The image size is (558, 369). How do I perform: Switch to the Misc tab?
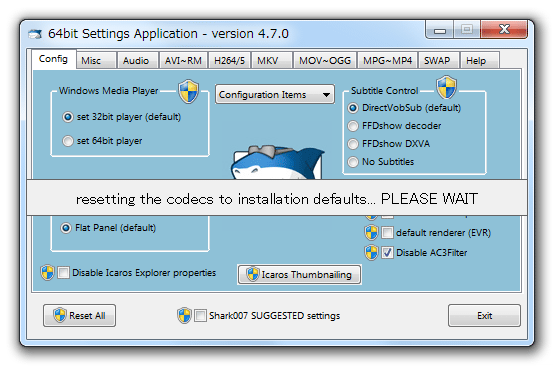(x=96, y=60)
